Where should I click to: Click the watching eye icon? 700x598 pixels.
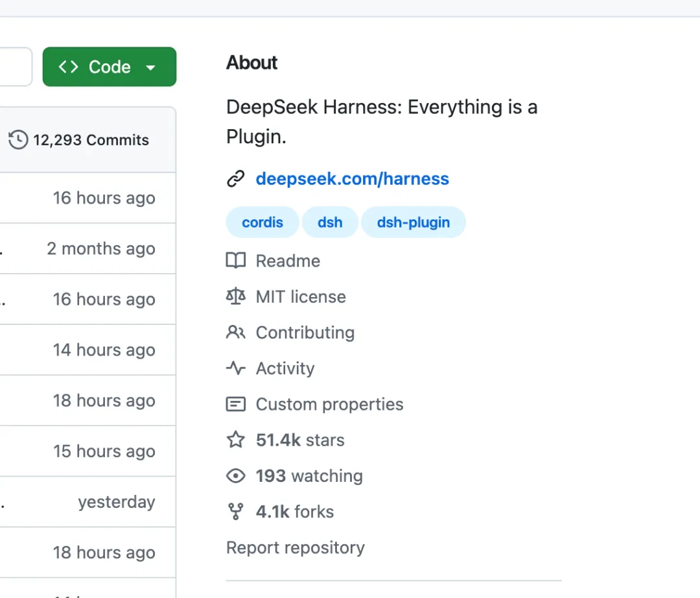point(236,475)
